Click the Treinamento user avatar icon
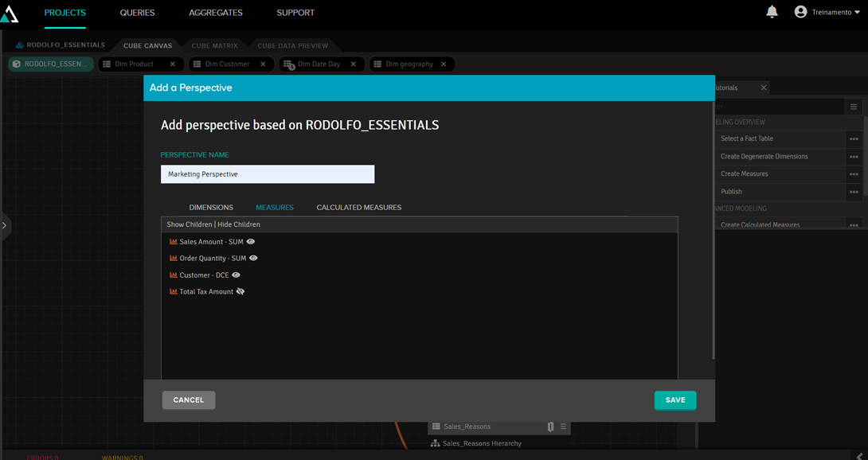 (x=800, y=12)
